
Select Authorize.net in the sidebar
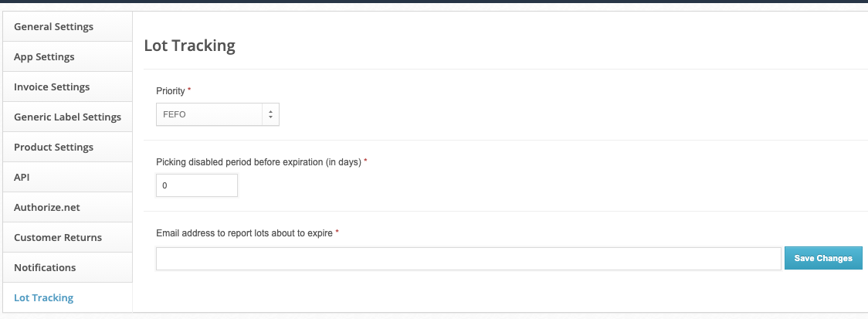[x=67, y=207]
